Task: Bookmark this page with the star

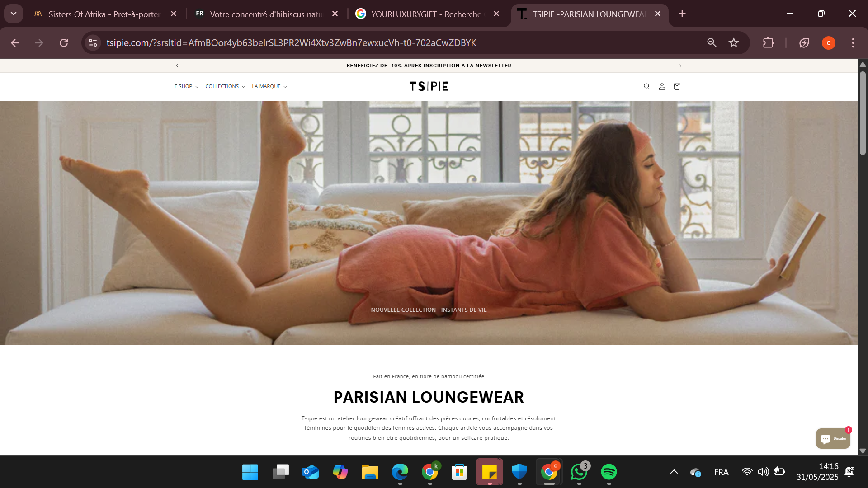Action: point(733,43)
